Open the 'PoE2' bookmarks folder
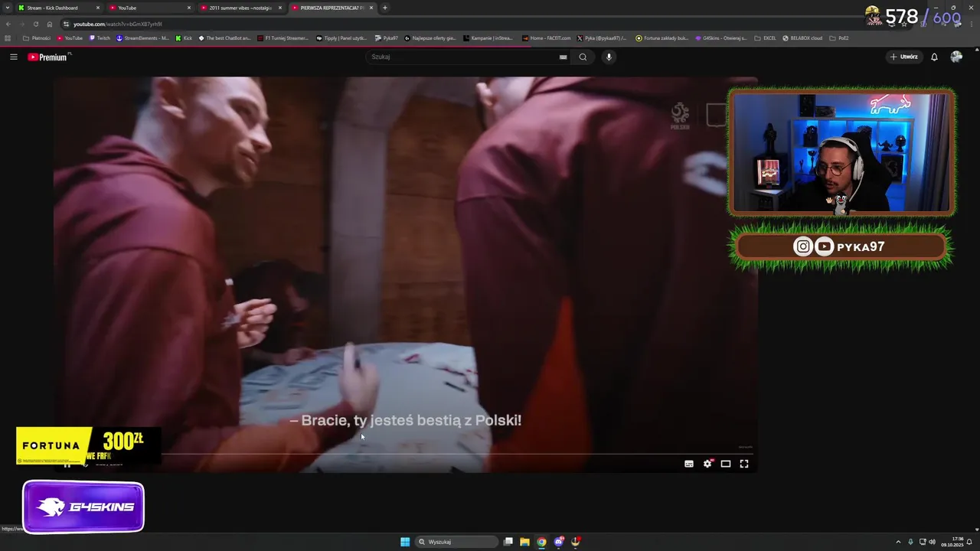 839,38
